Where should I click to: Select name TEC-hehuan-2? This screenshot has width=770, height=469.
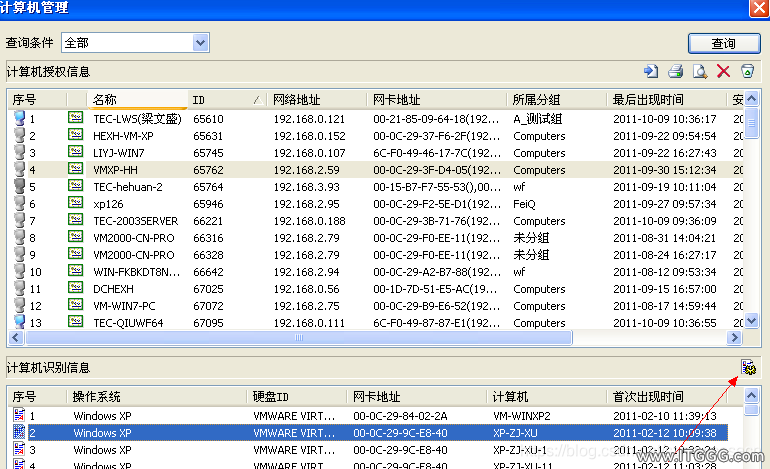pos(128,187)
